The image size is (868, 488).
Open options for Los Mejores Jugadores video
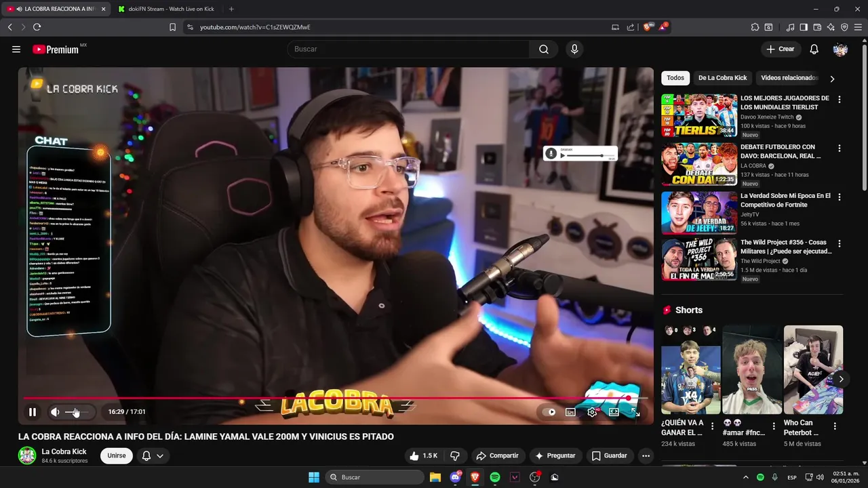840,100
